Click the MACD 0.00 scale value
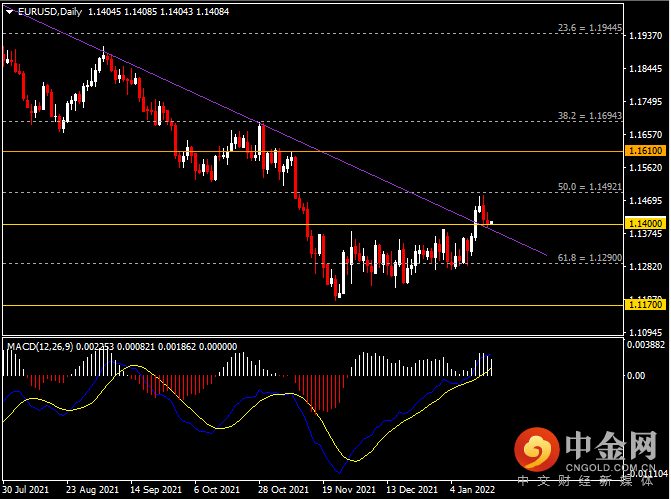The image size is (671, 499). (636, 375)
